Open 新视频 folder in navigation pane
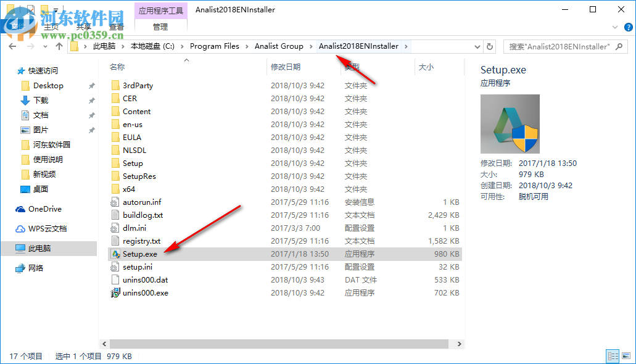 click(44, 174)
